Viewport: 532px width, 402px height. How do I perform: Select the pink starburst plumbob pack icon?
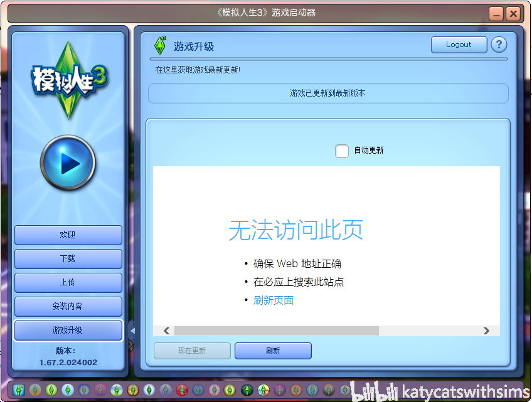tap(215, 390)
